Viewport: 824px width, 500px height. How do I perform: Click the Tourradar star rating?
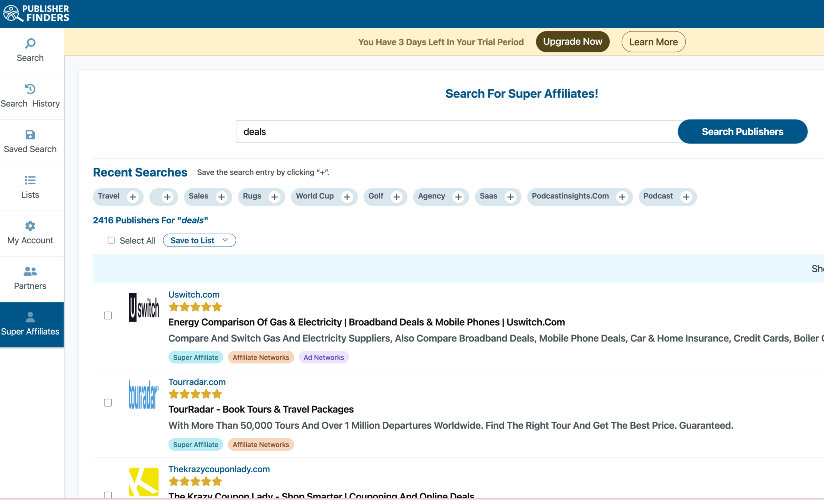click(x=195, y=394)
